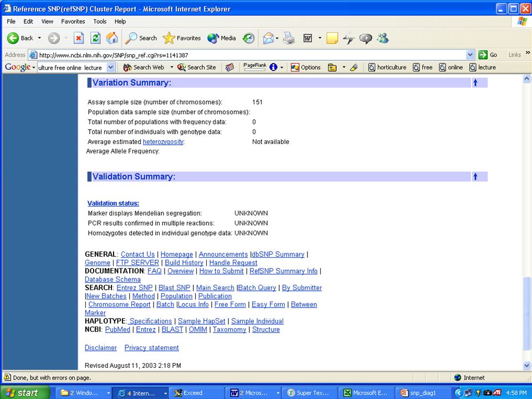
Task: Open the Help menu
Action: pyautogui.click(x=120, y=22)
